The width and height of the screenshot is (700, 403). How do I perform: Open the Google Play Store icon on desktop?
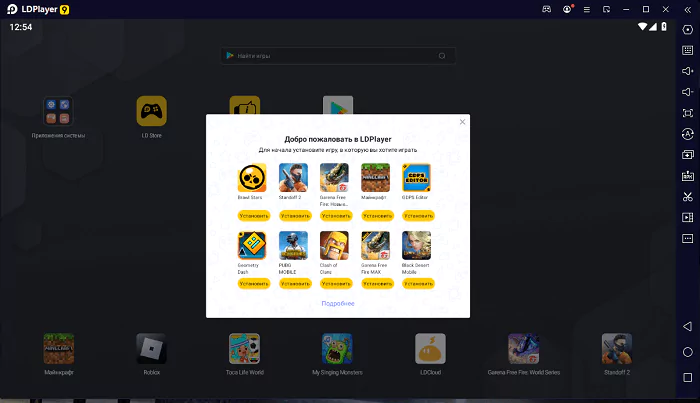(338, 105)
